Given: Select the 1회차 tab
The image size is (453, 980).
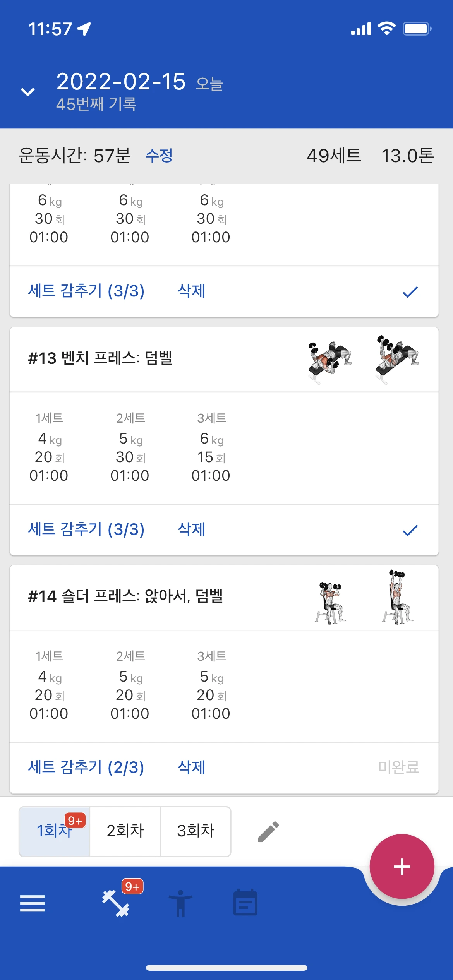Looking at the screenshot, I should 55,831.
